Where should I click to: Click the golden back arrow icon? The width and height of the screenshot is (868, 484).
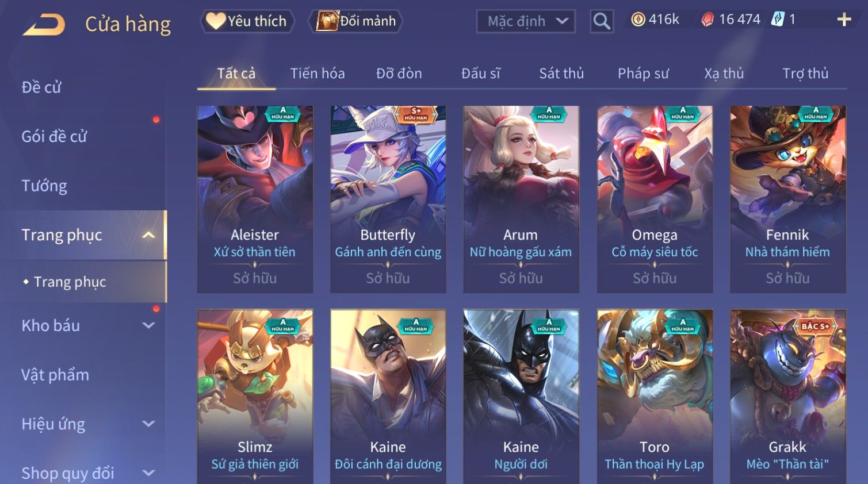coord(44,25)
